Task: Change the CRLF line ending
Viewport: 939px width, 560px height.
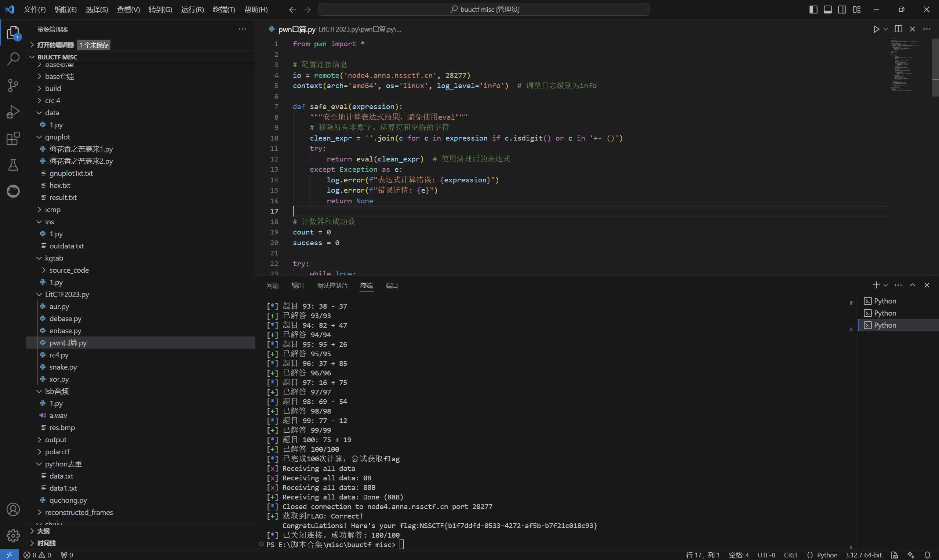Action: pos(791,555)
